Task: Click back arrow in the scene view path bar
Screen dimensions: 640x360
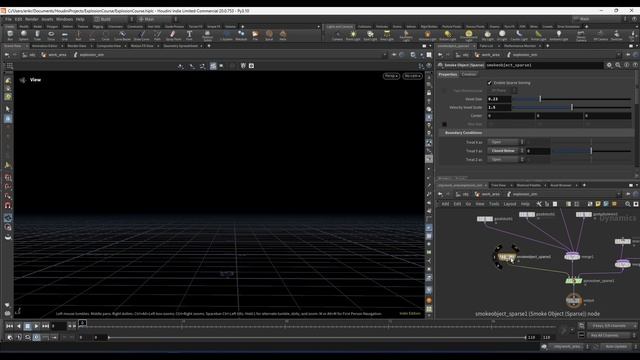Action: click(7, 55)
